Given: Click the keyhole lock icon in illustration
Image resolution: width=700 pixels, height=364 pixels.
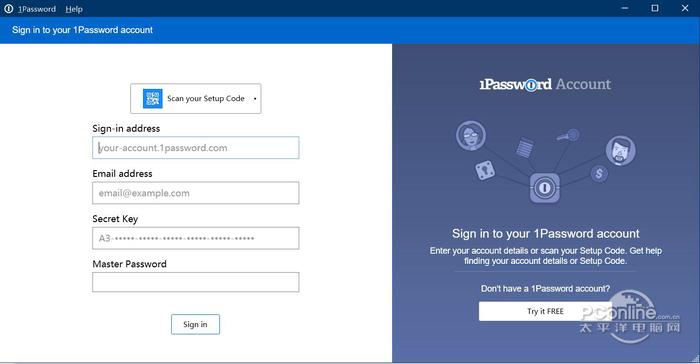Looking at the screenshot, I should (x=485, y=170).
